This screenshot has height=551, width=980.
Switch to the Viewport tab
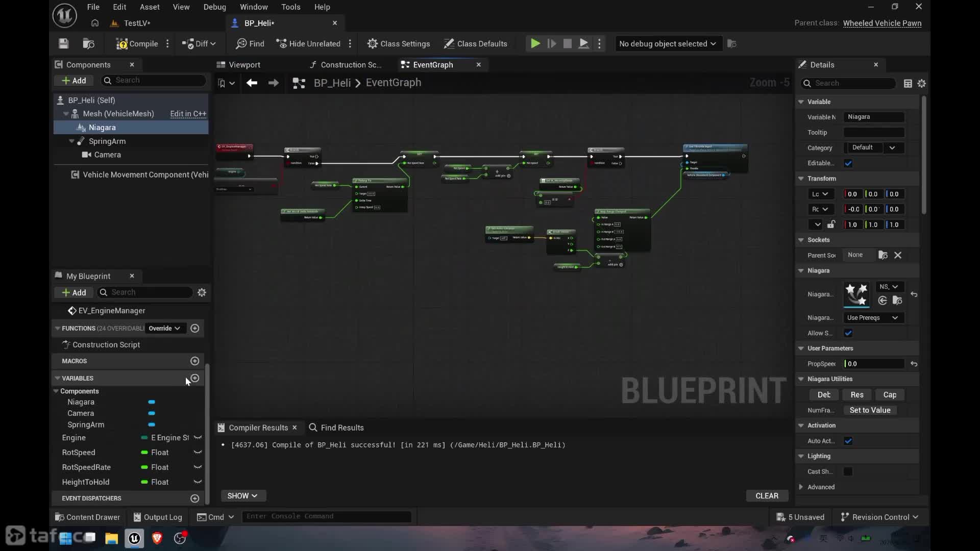(x=239, y=65)
